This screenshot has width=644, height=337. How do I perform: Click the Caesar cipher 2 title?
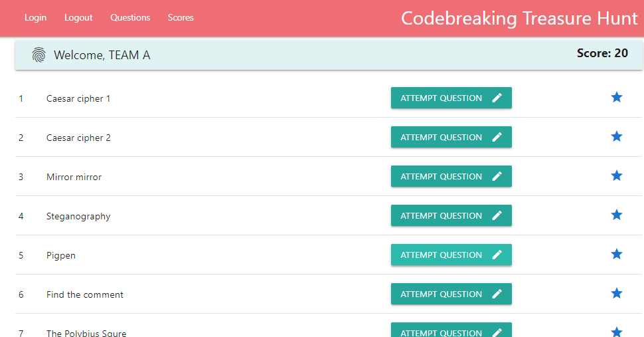click(x=78, y=138)
